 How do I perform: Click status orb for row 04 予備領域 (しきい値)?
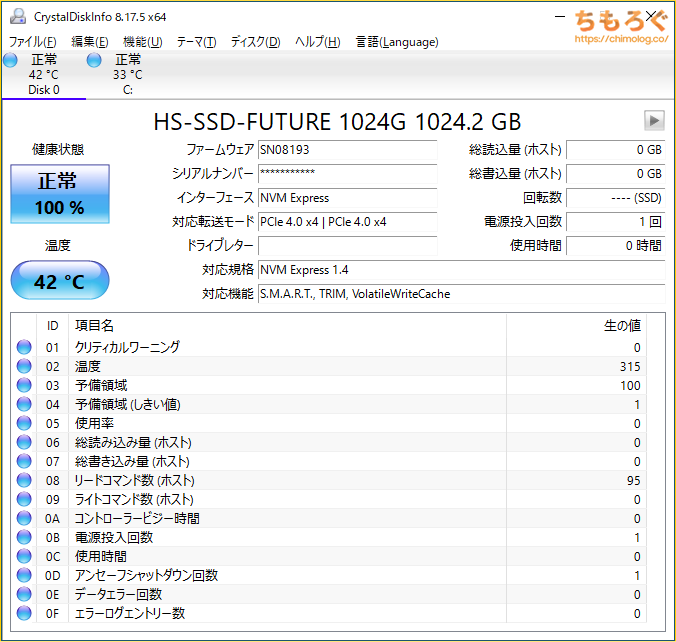(x=24, y=404)
